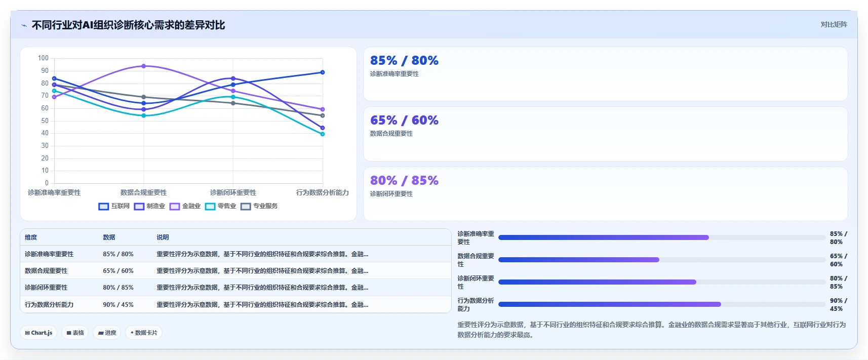Toggle the 专业服务 legend entry

(259, 206)
